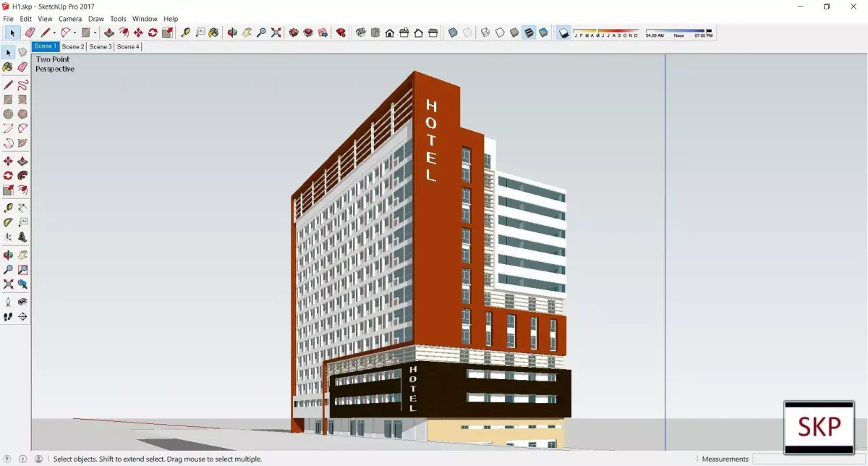Open the Rectangle shape dropdown arrow

tap(95, 33)
